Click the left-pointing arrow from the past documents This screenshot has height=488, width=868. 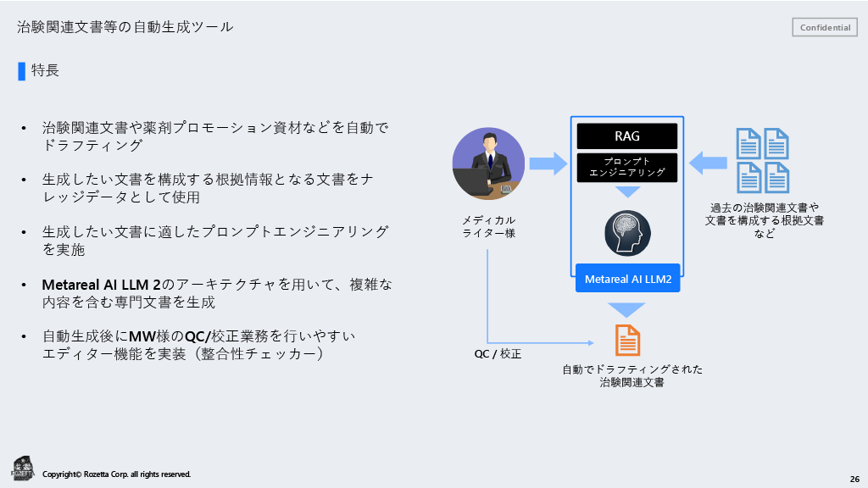pyautogui.click(x=710, y=161)
